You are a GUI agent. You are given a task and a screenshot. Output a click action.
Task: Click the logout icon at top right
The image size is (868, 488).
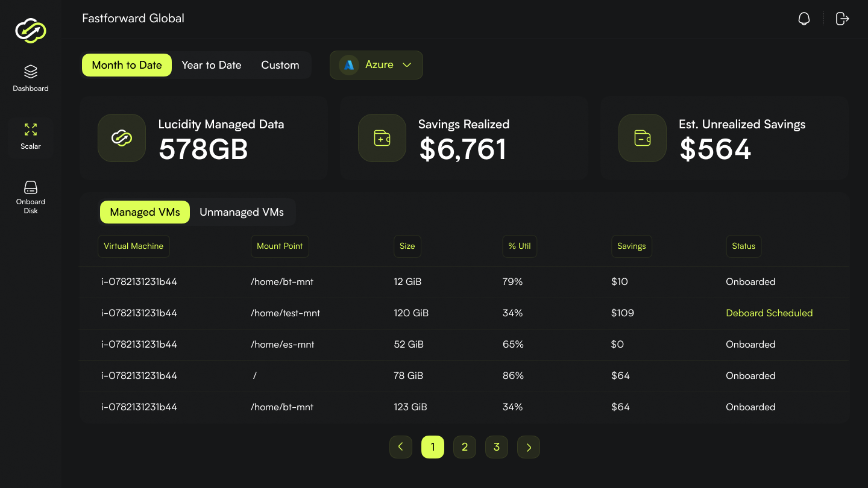pos(842,19)
